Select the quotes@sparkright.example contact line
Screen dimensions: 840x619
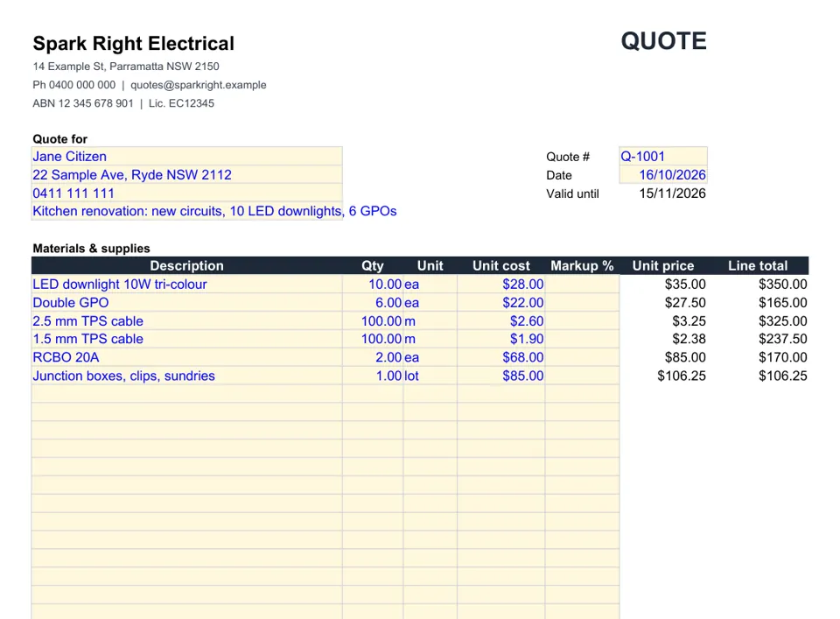click(x=150, y=85)
